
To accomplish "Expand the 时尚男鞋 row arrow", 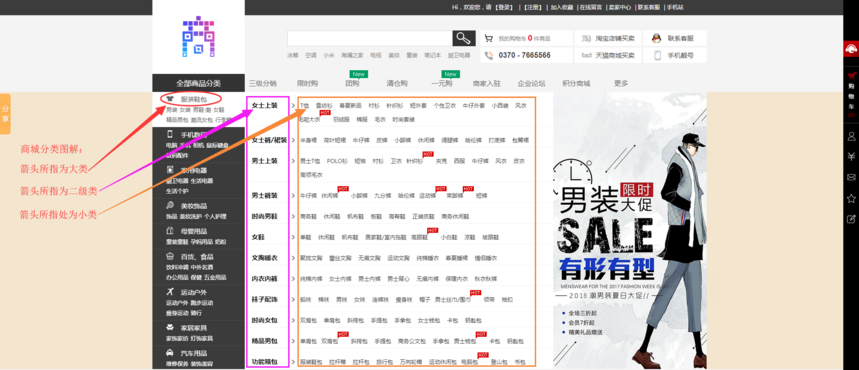I will [x=293, y=217].
